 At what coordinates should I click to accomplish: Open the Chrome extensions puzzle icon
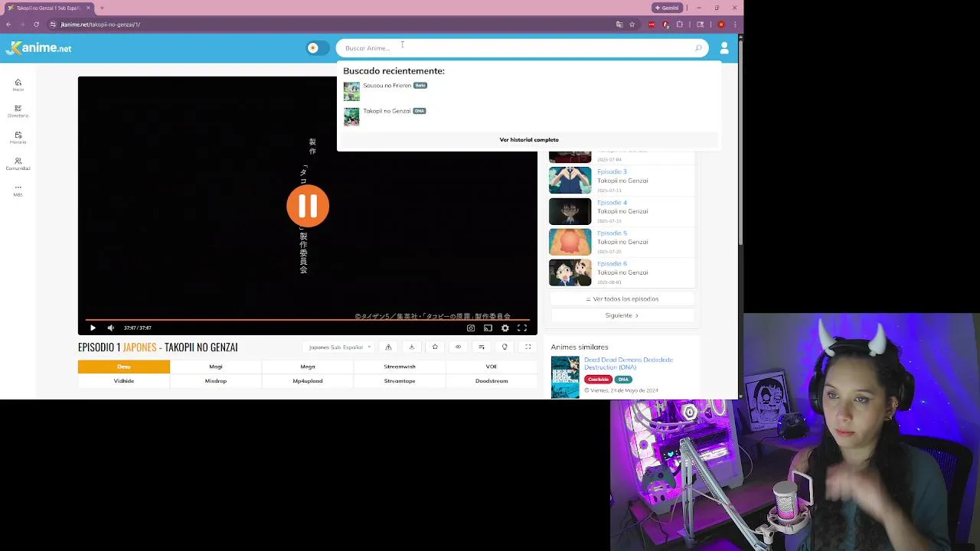[680, 24]
